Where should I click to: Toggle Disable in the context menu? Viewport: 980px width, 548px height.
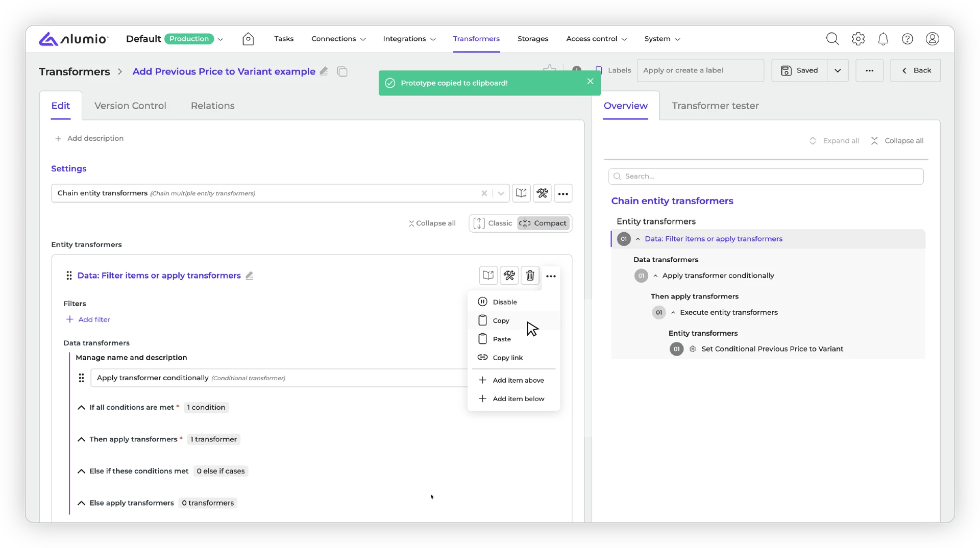pyautogui.click(x=513, y=302)
